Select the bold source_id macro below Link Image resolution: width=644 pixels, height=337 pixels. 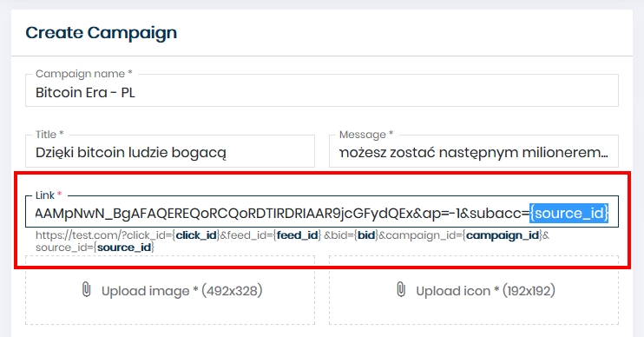tap(124, 248)
